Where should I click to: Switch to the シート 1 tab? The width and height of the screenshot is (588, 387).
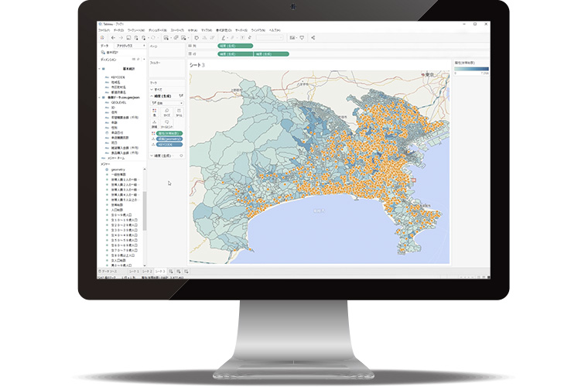pyautogui.click(x=134, y=272)
